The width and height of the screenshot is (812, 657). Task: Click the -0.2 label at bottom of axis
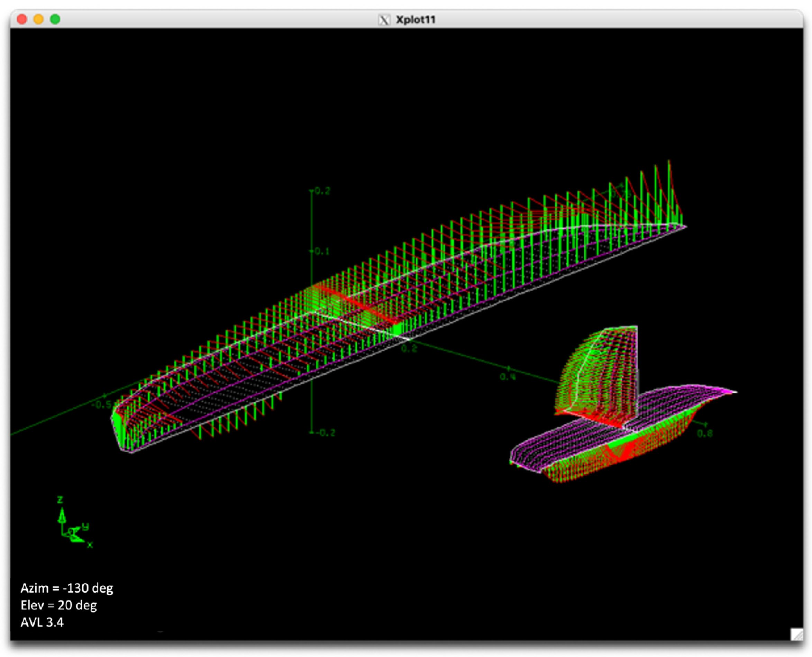[x=326, y=432]
